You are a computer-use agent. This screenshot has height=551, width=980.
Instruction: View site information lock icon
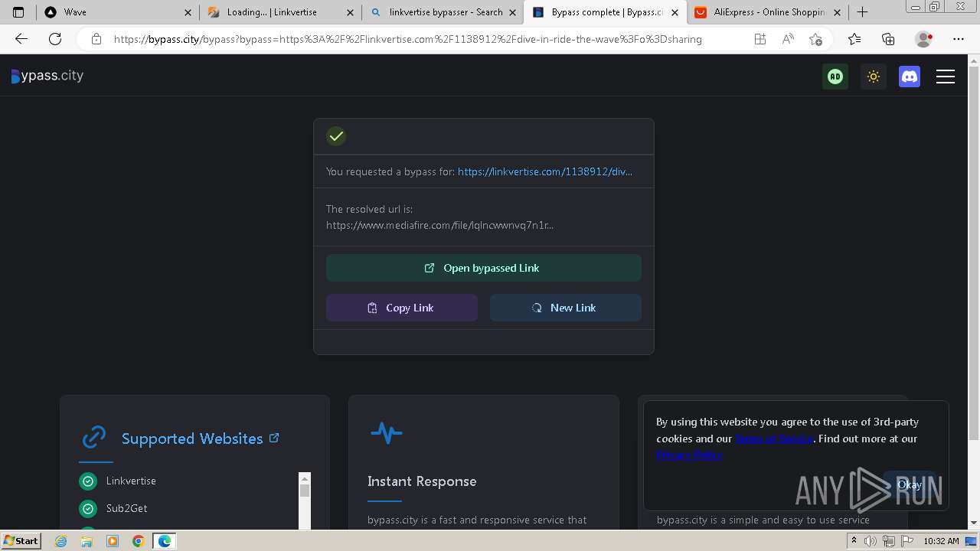point(96,39)
